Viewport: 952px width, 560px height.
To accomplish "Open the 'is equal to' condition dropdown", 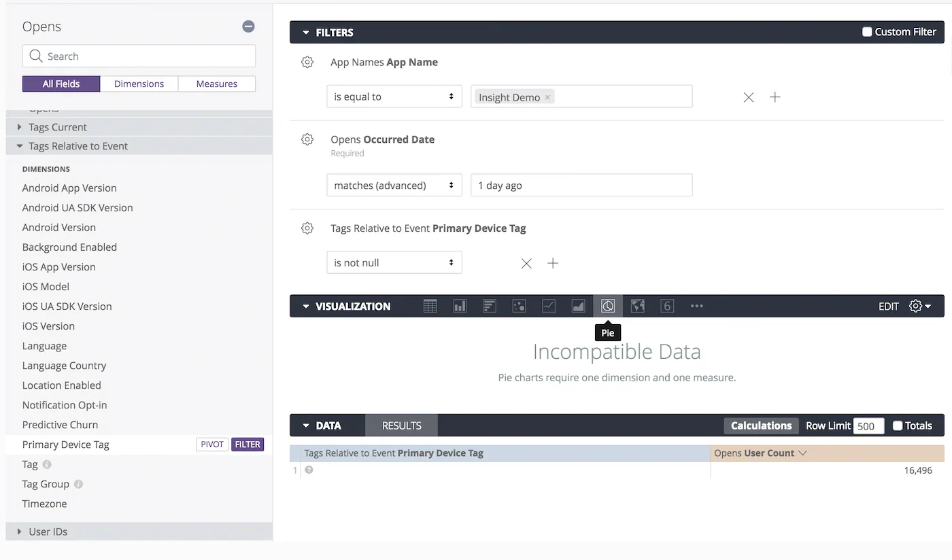I will 394,96.
